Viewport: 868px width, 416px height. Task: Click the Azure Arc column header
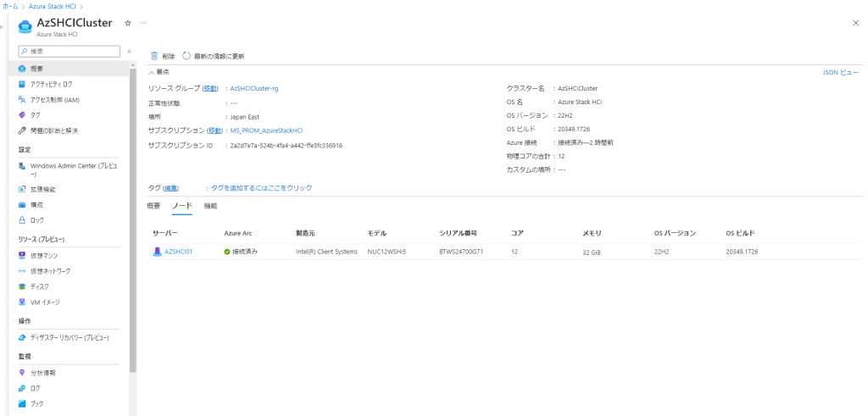click(238, 234)
